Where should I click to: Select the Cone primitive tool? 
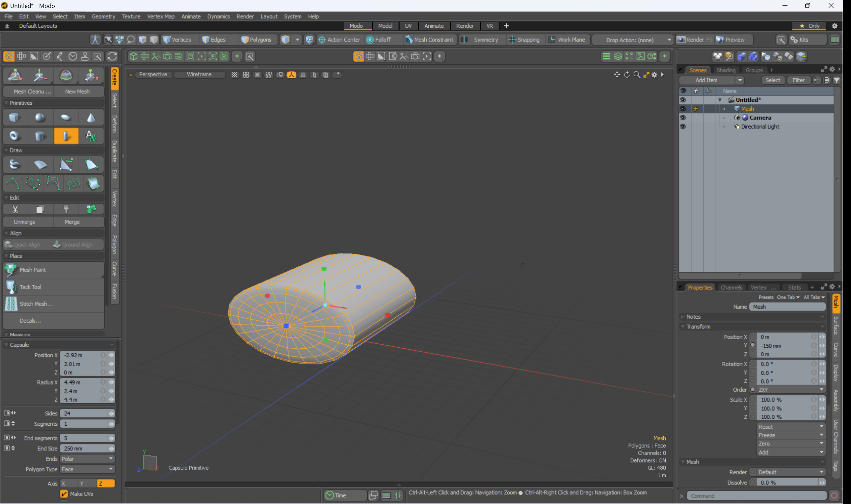click(x=91, y=118)
